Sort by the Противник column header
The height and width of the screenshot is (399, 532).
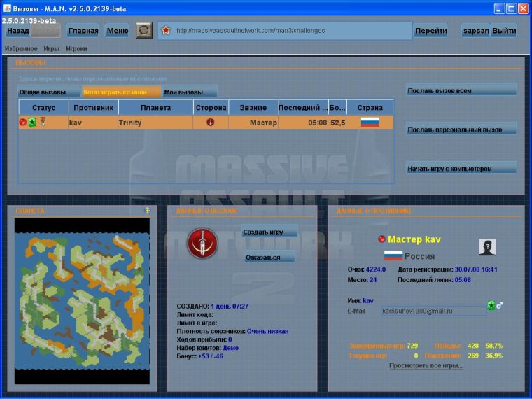click(x=94, y=108)
